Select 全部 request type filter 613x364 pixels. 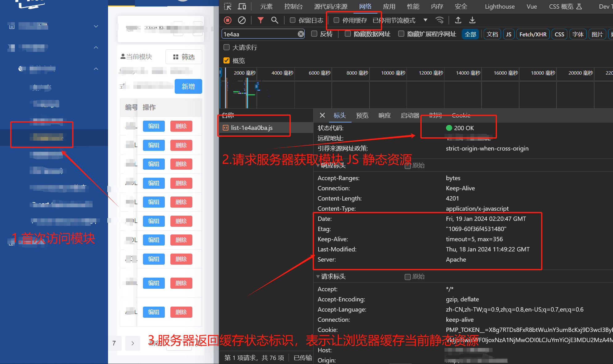point(470,34)
